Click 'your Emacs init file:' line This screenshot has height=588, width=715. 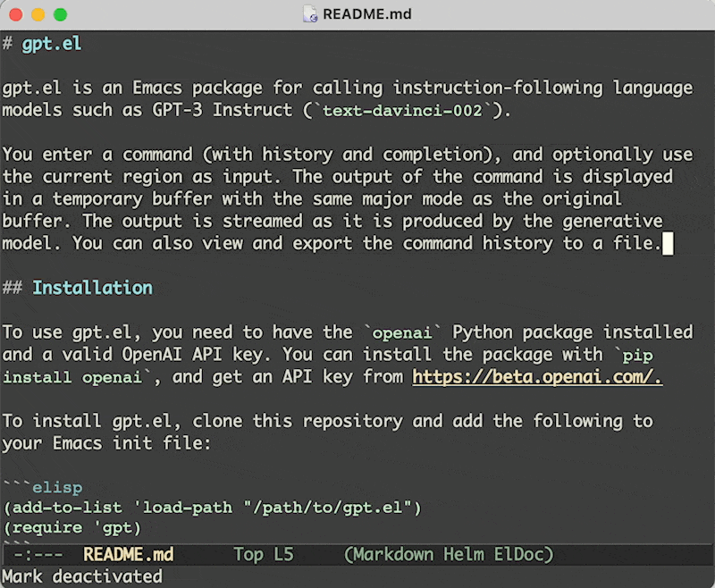pyautogui.click(x=106, y=443)
